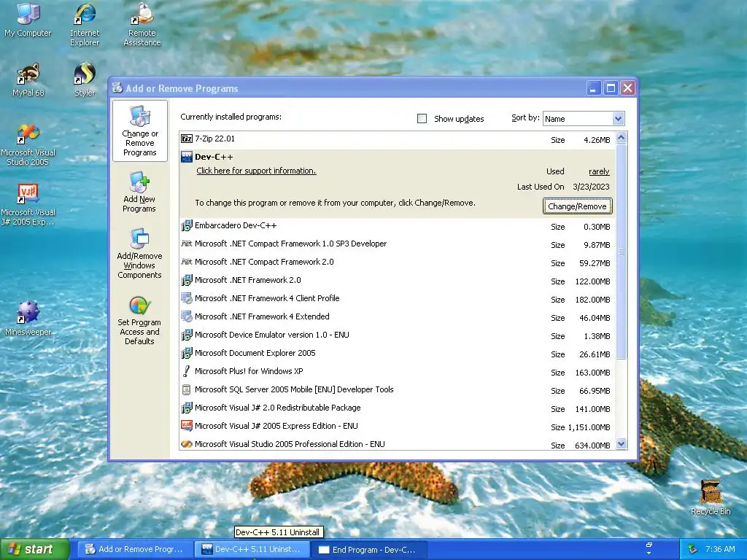This screenshot has width=747, height=560.
Task: Click the Embarcadero Dev-C++ installer icon
Action: point(187,225)
